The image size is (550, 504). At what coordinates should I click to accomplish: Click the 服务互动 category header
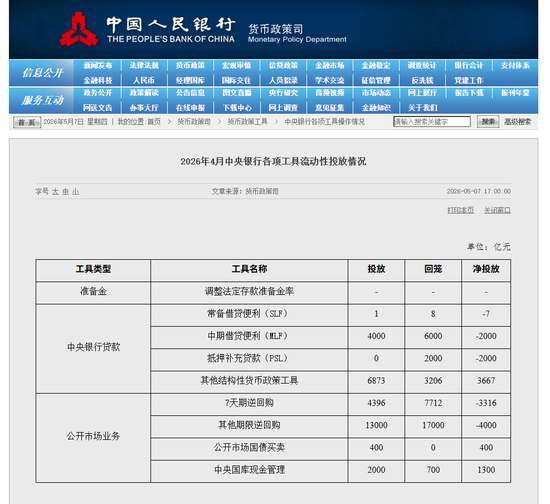click(42, 100)
